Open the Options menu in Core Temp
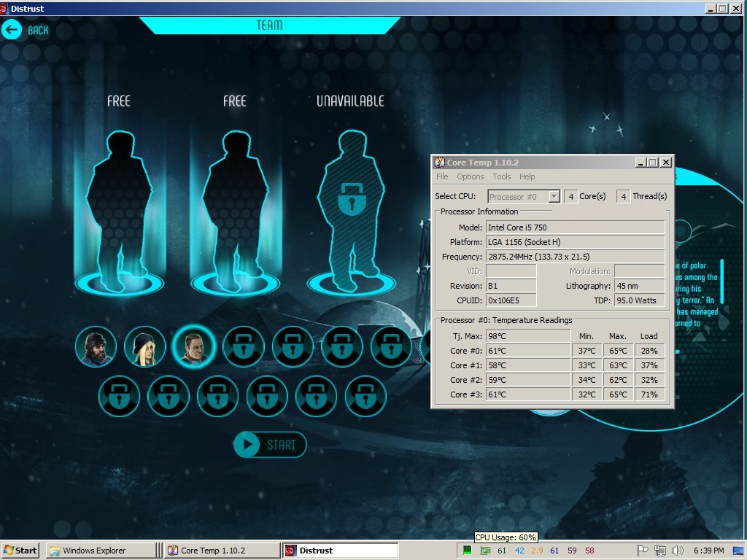This screenshot has height=560, width=747. point(471,176)
